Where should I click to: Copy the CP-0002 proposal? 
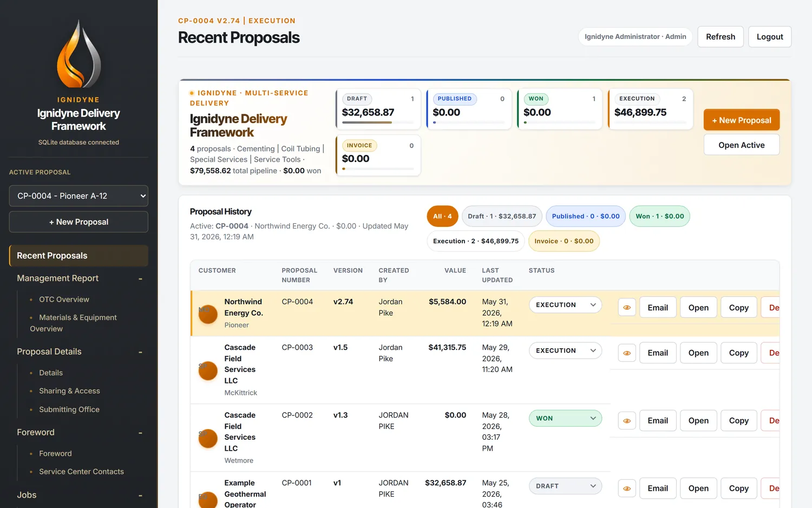point(739,421)
